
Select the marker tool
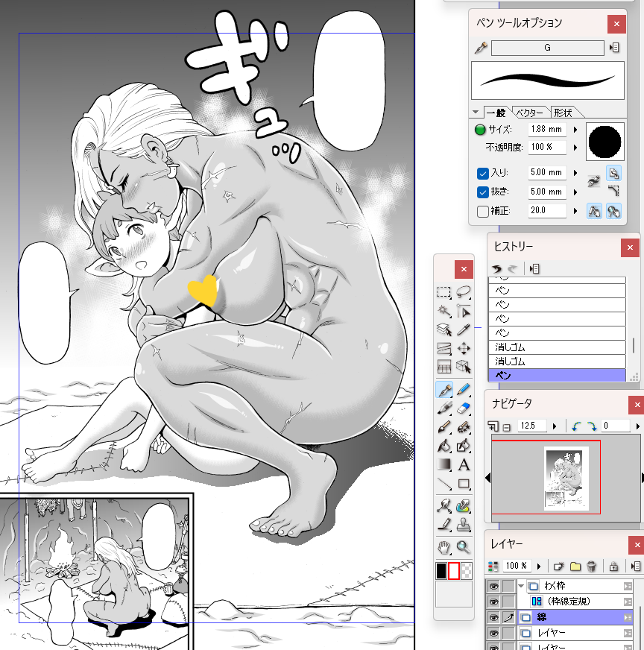[443, 408]
